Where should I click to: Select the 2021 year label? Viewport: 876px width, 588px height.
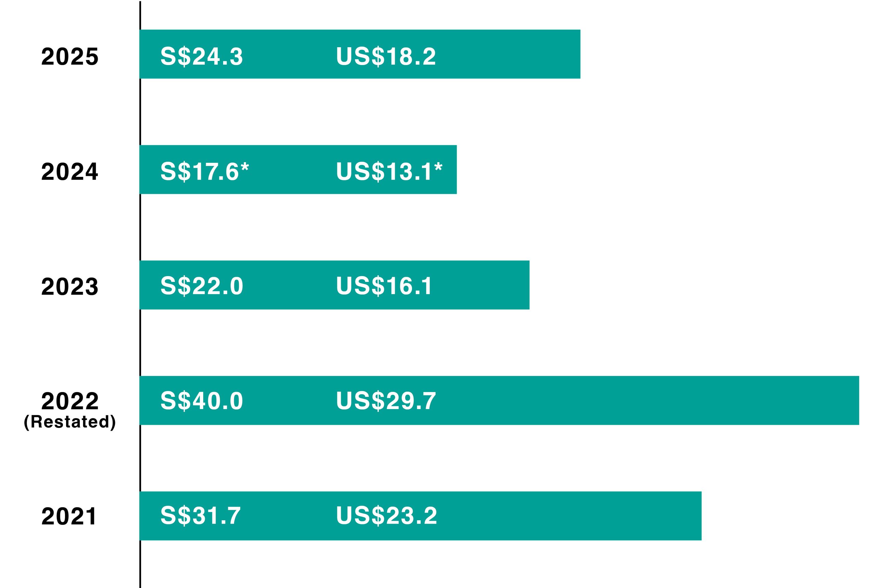click(69, 517)
